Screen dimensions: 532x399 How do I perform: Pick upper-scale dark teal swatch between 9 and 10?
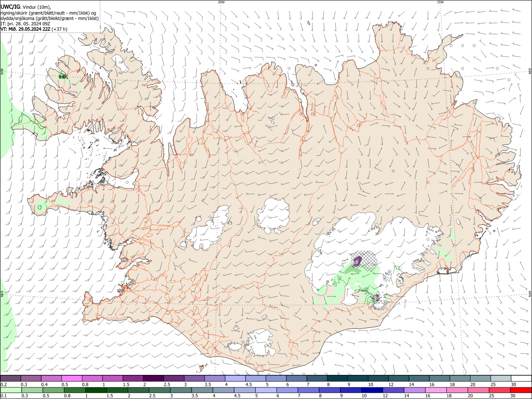[358, 378]
